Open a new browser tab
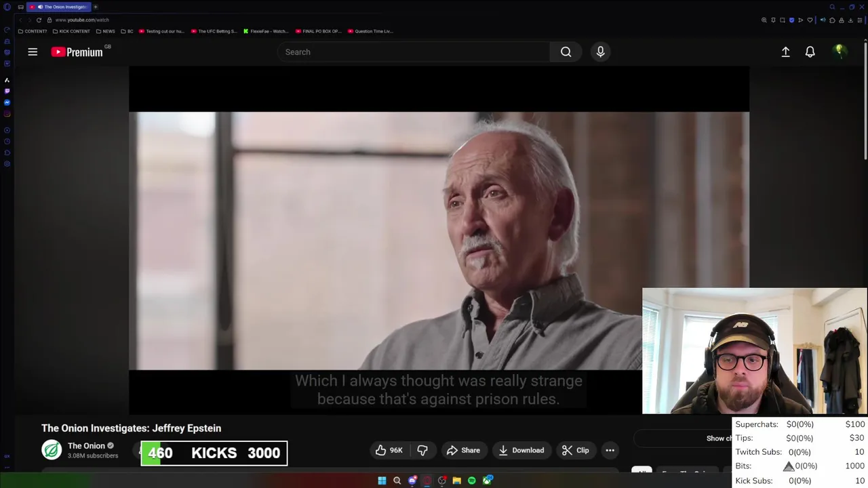868x488 pixels. click(x=96, y=7)
